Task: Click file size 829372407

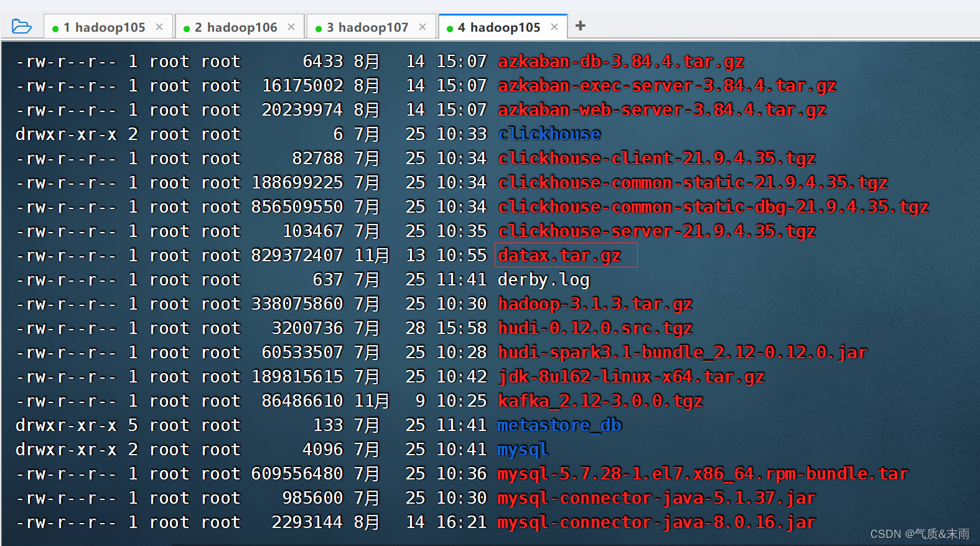Action: [297, 256]
